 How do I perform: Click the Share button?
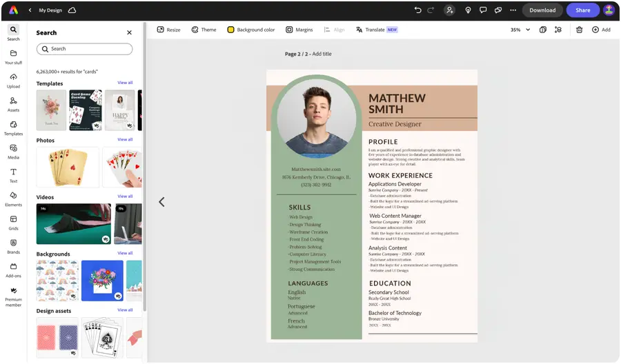coord(582,10)
